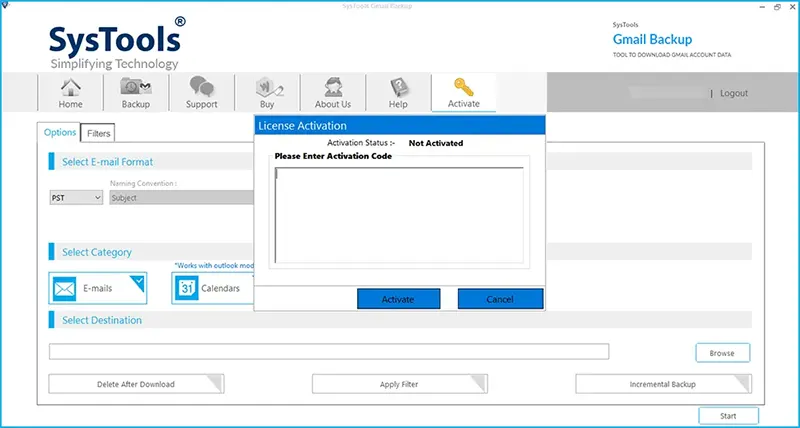Viewport: 800px width, 428px height.
Task: Click the Calendars icon
Action: (186, 289)
